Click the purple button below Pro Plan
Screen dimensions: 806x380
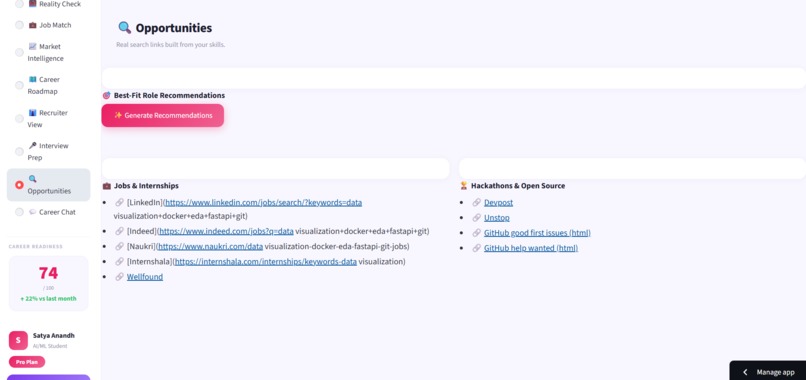click(48, 377)
